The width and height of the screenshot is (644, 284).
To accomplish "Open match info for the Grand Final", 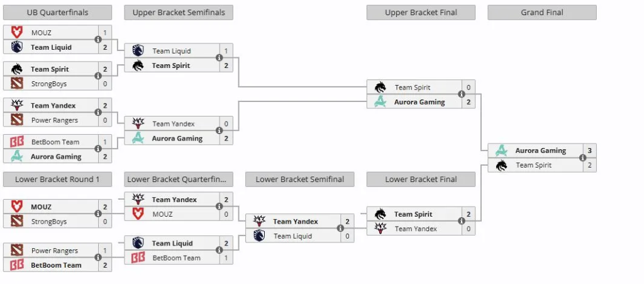I will 582,158.
